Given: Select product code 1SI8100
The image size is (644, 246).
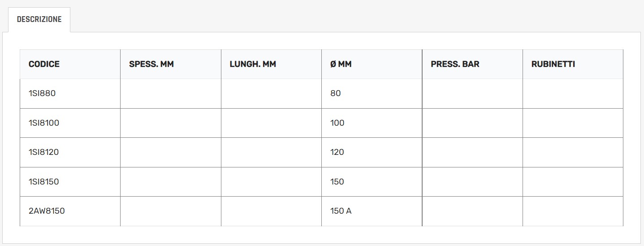Looking at the screenshot, I should [44, 123].
